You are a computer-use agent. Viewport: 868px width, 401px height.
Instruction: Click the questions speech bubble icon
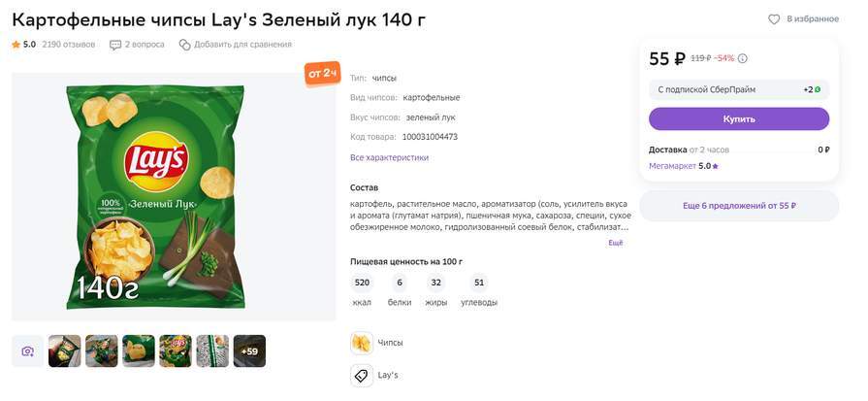point(115,45)
